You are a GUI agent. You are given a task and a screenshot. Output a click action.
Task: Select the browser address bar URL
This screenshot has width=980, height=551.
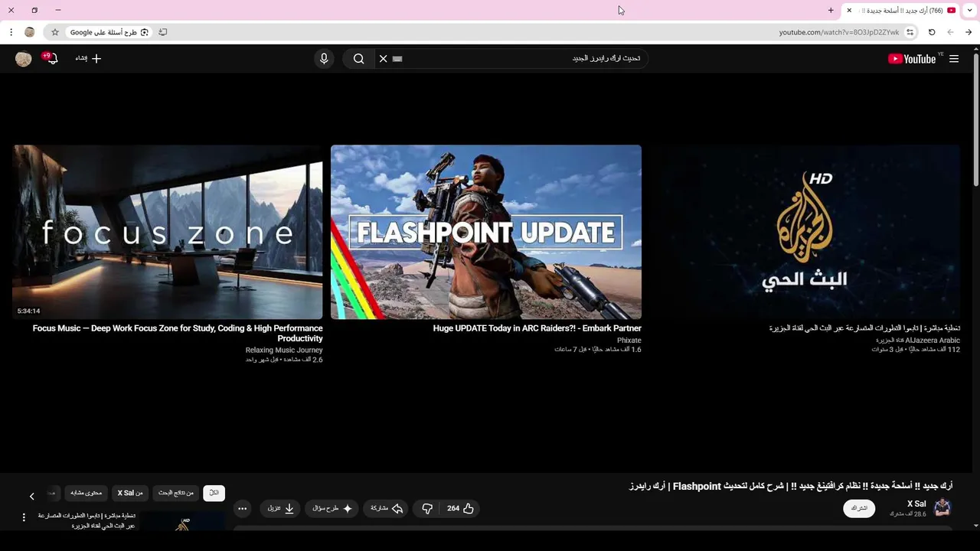point(839,32)
